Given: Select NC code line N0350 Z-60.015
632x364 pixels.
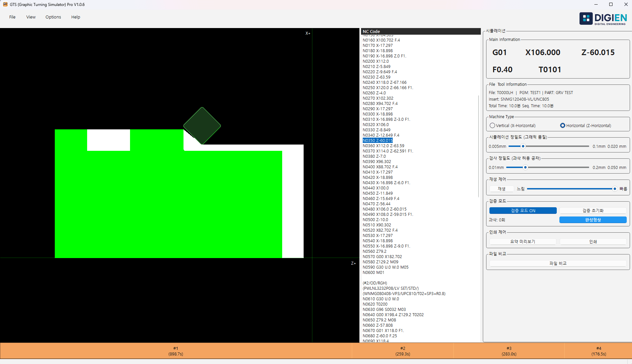Looking at the screenshot, I should [377, 140].
